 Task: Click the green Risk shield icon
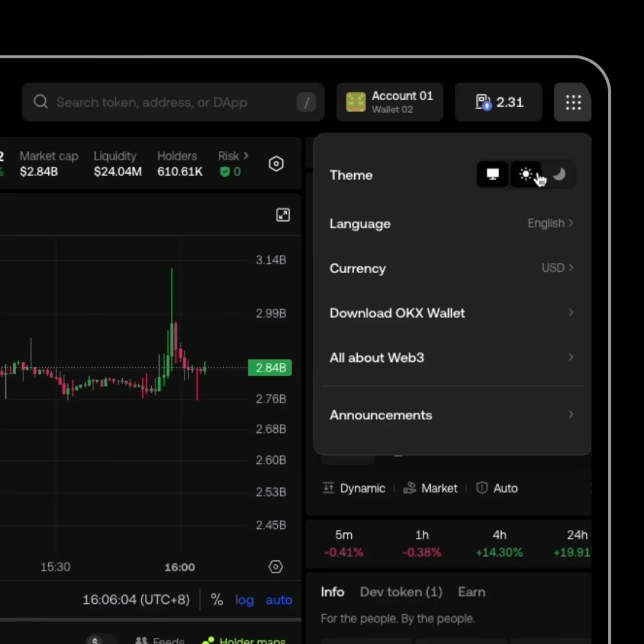tap(225, 172)
